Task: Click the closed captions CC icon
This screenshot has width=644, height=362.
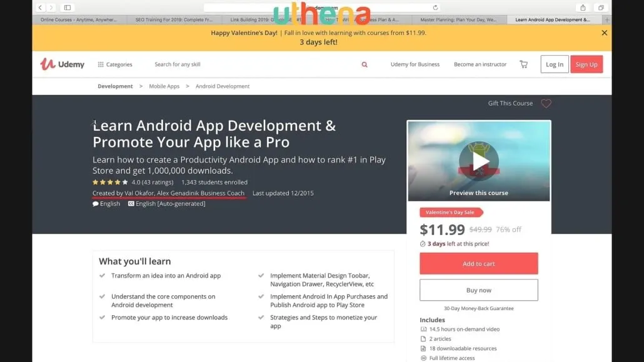Action: (131, 204)
